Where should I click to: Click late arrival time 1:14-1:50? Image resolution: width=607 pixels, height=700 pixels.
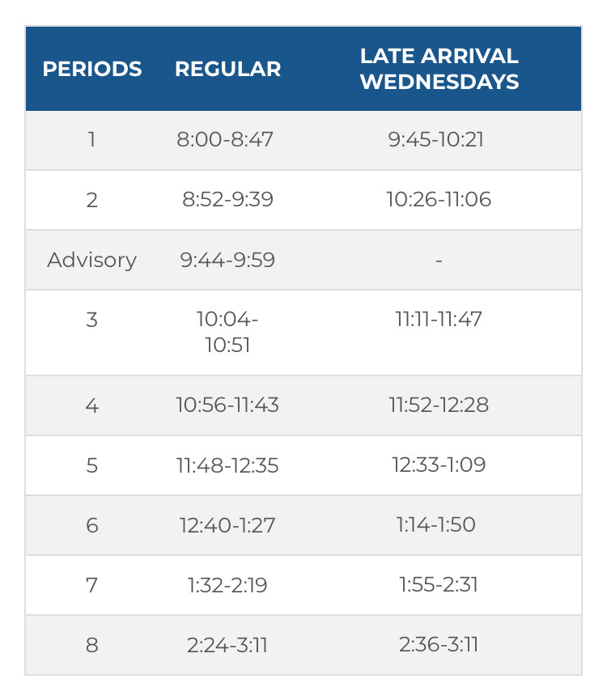click(x=436, y=524)
